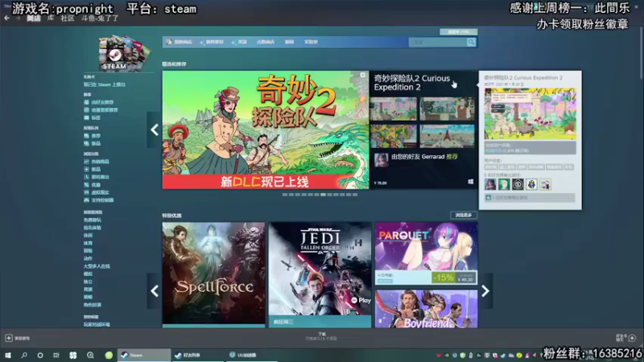Click the UU accelerator taskbar button
Viewport: 644px width, 362px height.
251,355
